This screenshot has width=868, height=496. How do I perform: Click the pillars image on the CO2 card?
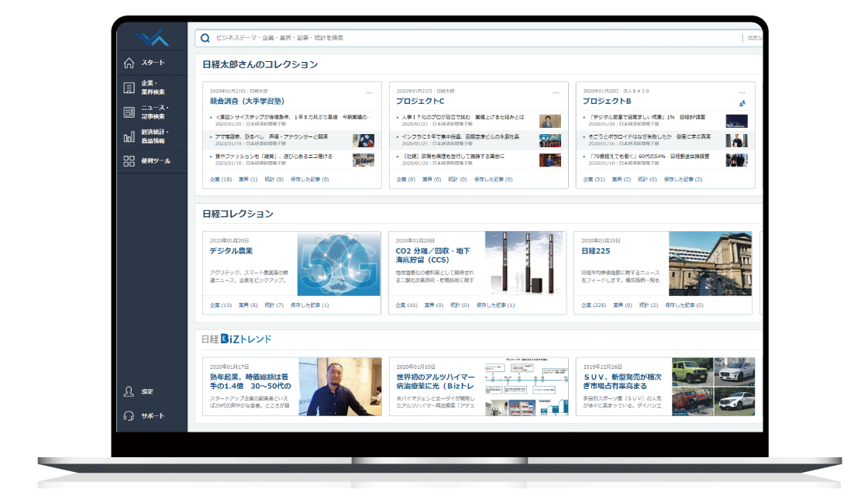(525, 264)
